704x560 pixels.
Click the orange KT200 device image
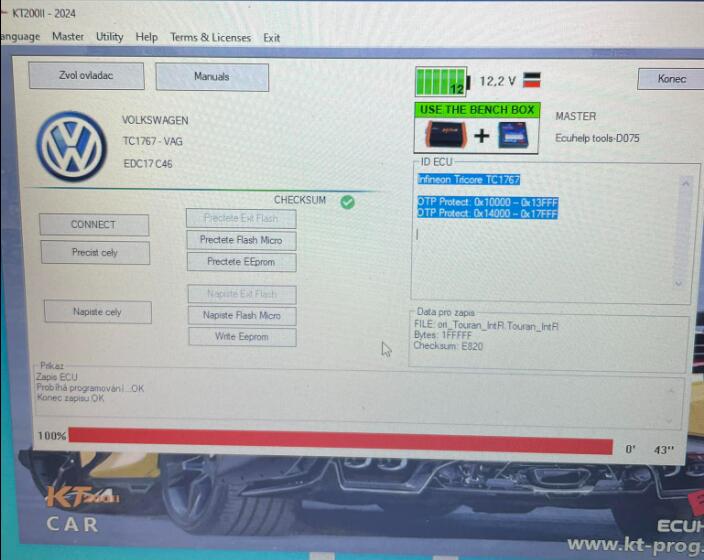pos(445,134)
